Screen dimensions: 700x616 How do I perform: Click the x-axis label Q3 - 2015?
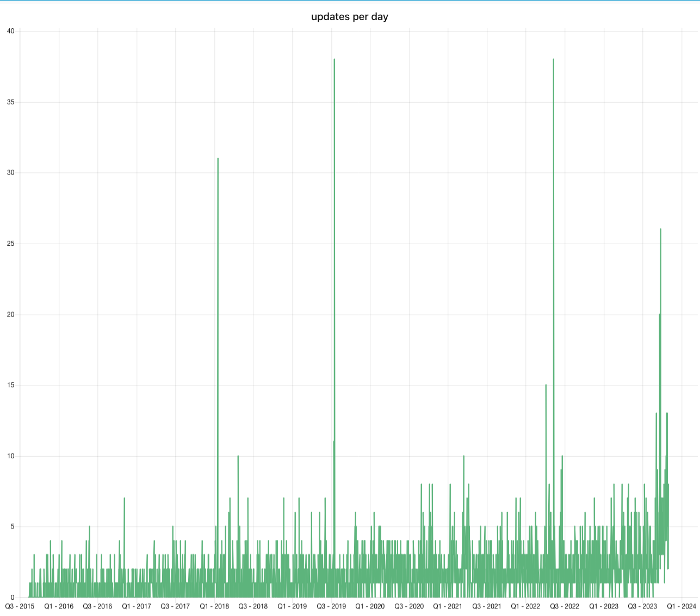[20, 606]
